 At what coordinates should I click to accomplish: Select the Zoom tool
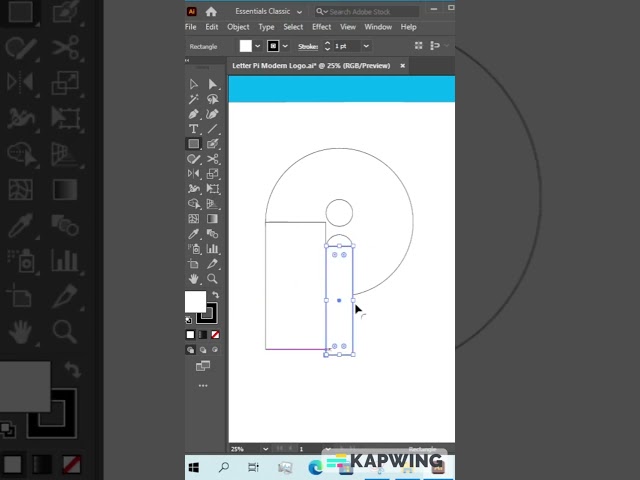(x=212, y=279)
